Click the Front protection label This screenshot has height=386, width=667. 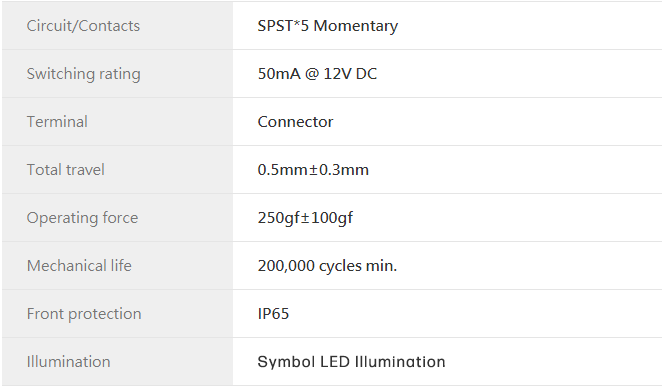(84, 314)
